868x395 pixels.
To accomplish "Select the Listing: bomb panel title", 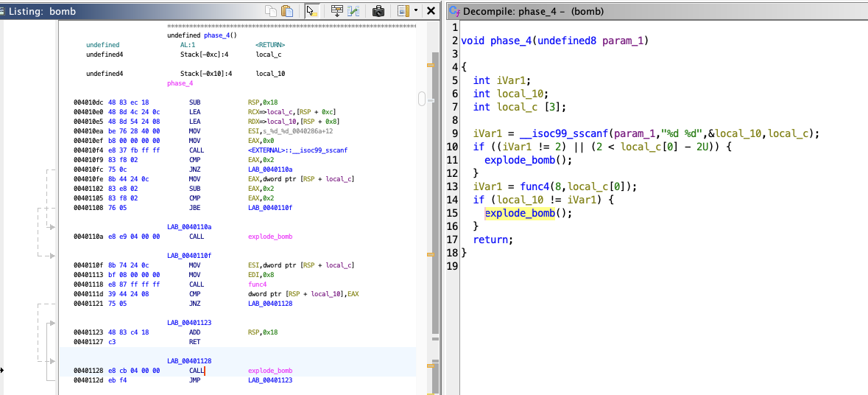I will click(42, 12).
